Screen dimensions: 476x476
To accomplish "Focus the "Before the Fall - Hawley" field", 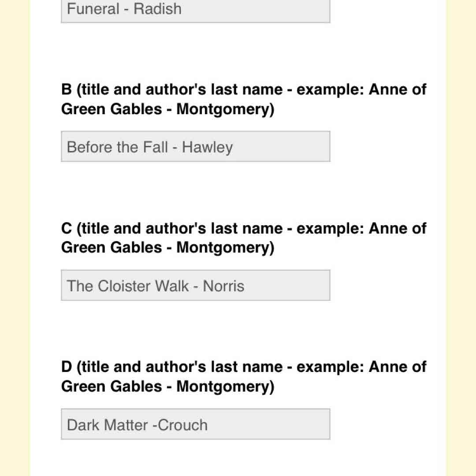I will 195,147.
